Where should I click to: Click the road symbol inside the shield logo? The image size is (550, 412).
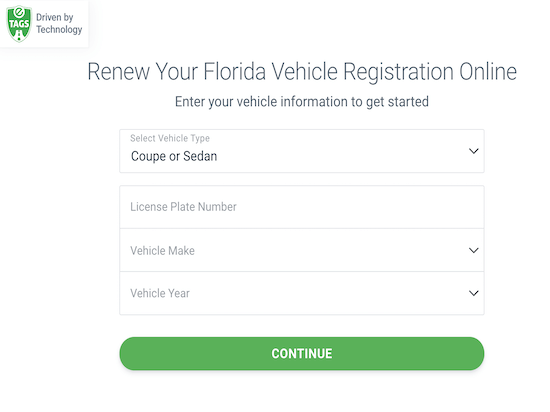19,35
